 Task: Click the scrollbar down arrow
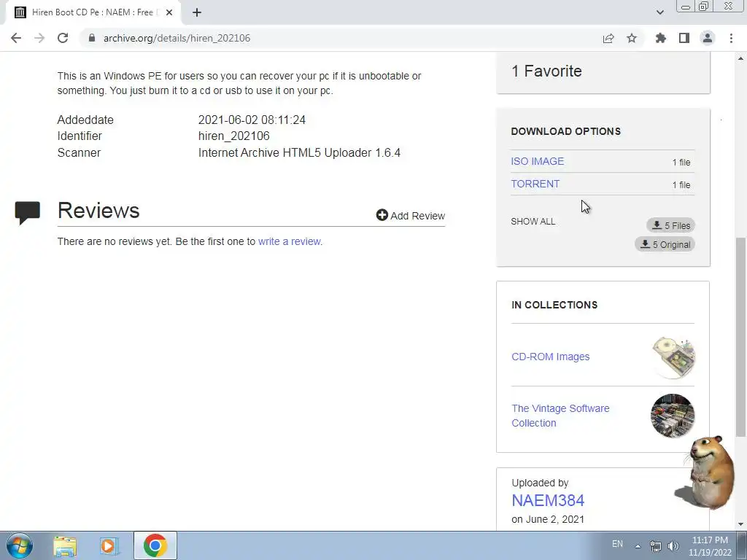pos(741,525)
